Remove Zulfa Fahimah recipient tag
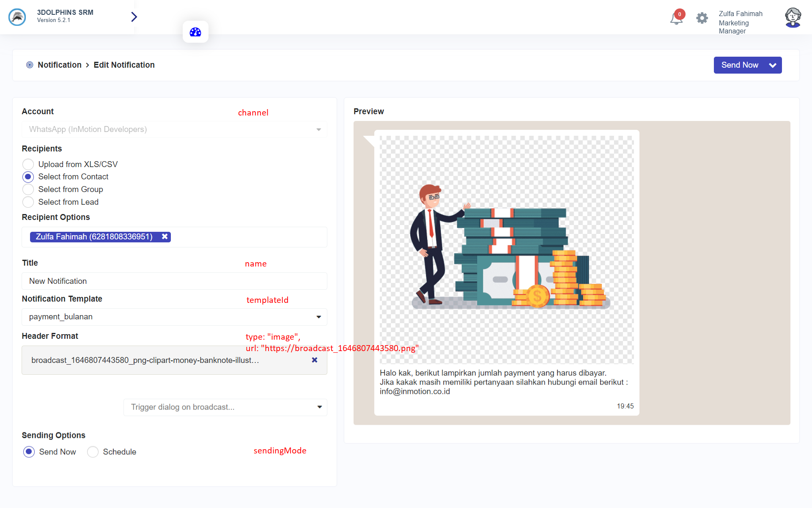 pos(165,237)
